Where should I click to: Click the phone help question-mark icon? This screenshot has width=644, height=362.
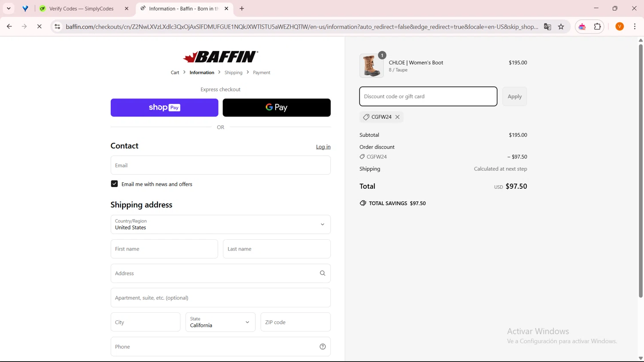click(x=322, y=347)
